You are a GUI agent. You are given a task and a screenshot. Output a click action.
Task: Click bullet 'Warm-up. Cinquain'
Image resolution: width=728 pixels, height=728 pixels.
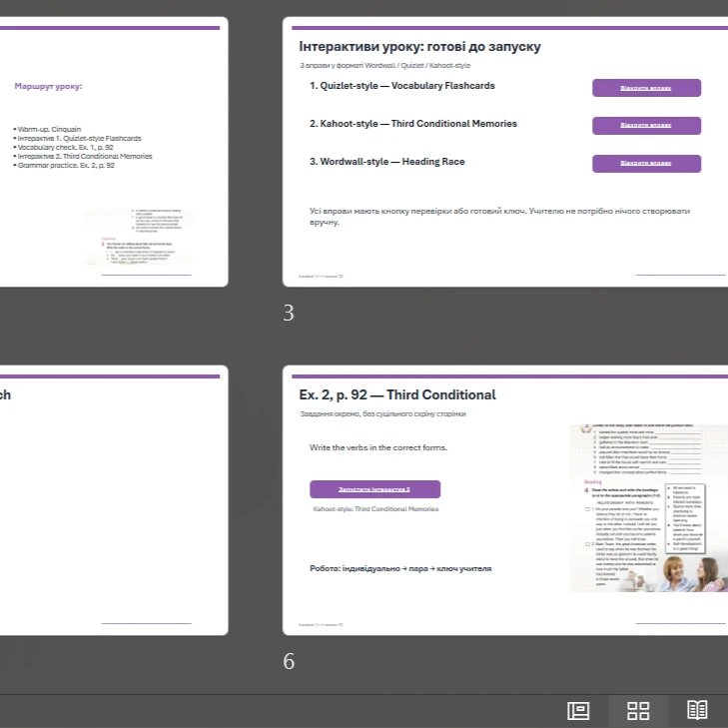47,129
